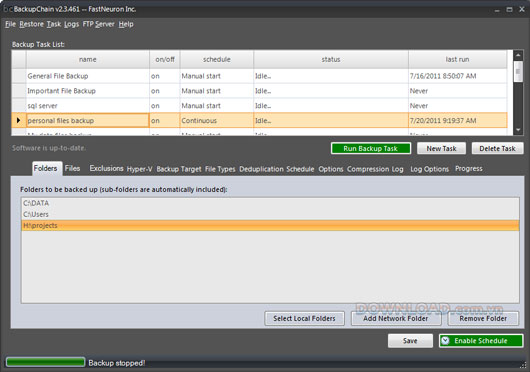Click task list scrollbar up arrow
The width and height of the screenshot is (530, 372).
518,55
